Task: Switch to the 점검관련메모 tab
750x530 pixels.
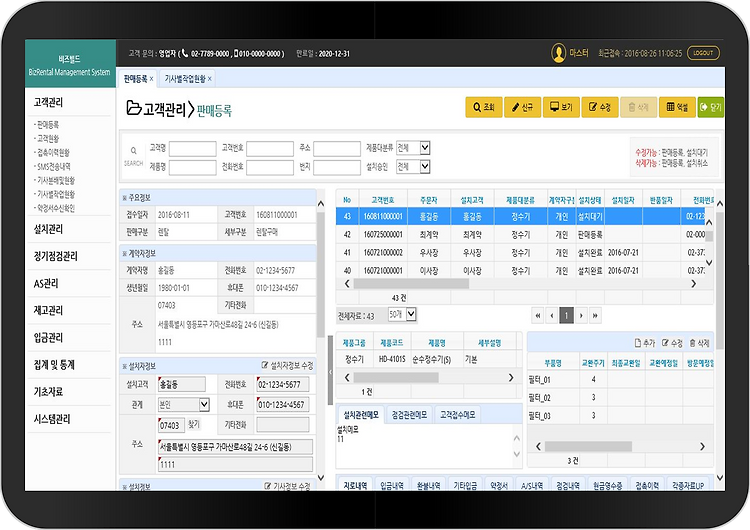Action: pyautogui.click(x=409, y=415)
